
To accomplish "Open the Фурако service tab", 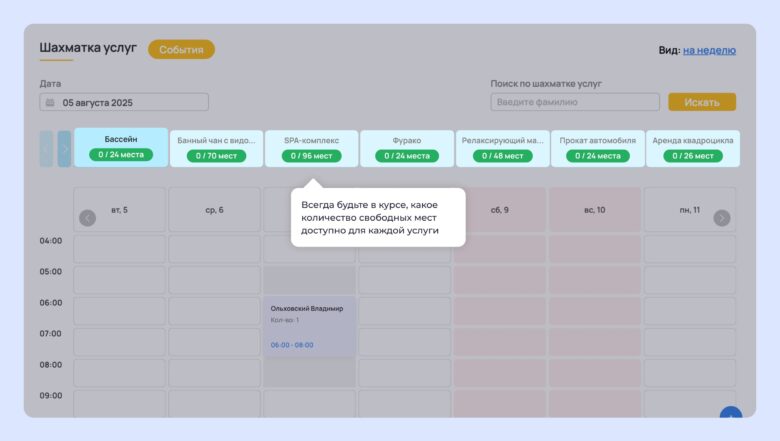I will (x=407, y=148).
